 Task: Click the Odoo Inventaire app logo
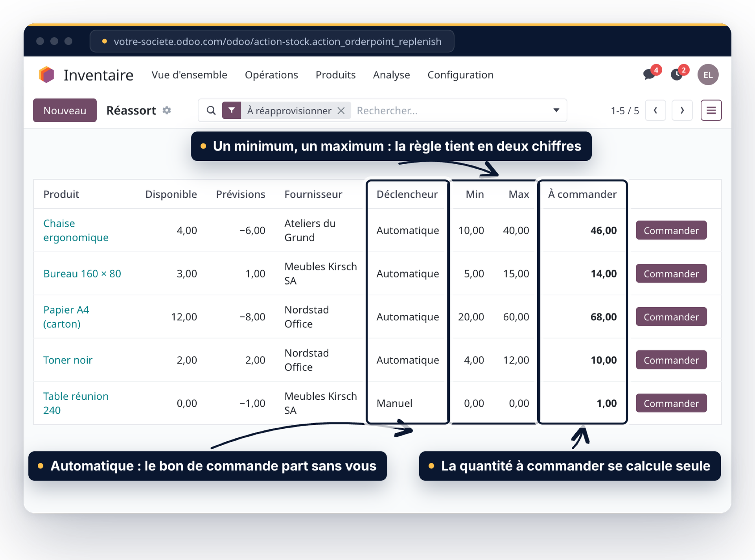point(46,75)
